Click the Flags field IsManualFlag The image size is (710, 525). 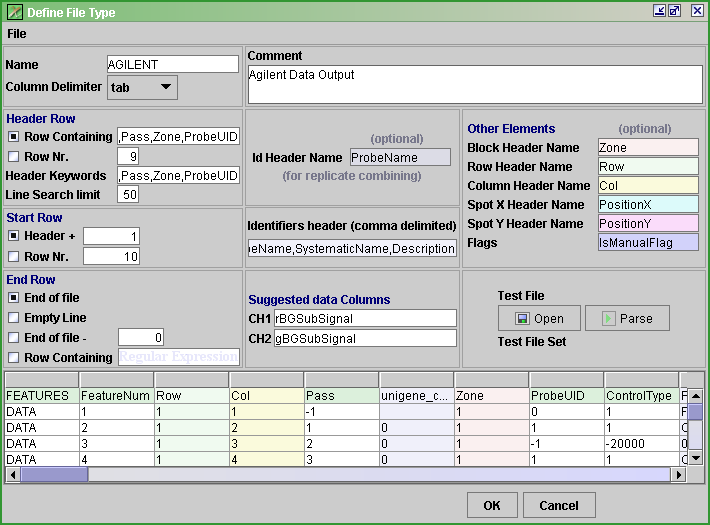pos(648,242)
